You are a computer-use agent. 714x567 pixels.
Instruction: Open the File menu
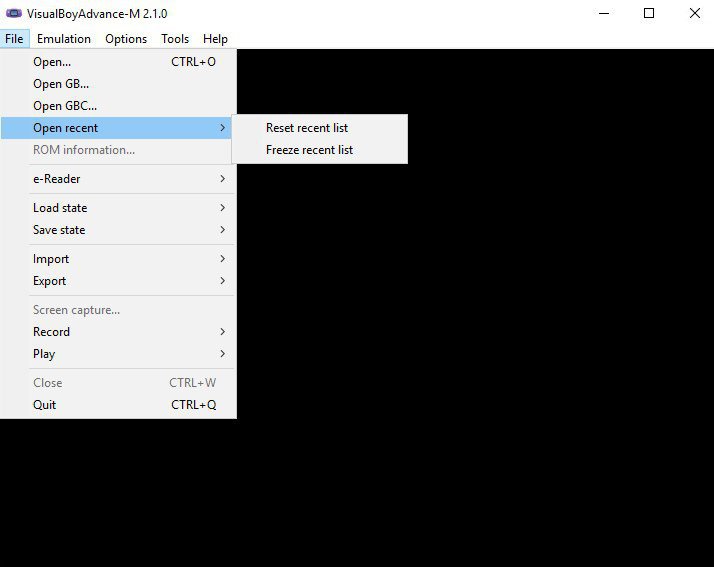(14, 39)
